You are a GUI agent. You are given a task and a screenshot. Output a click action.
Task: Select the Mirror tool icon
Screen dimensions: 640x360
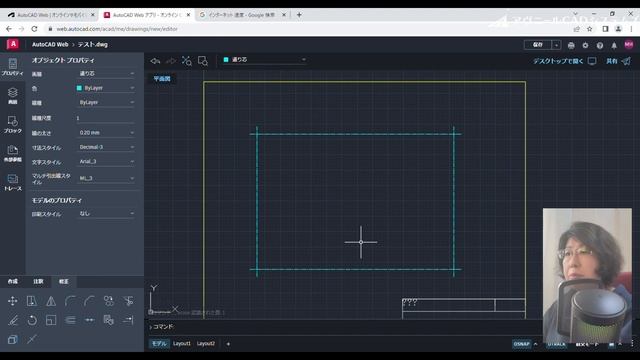pos(51,301)
